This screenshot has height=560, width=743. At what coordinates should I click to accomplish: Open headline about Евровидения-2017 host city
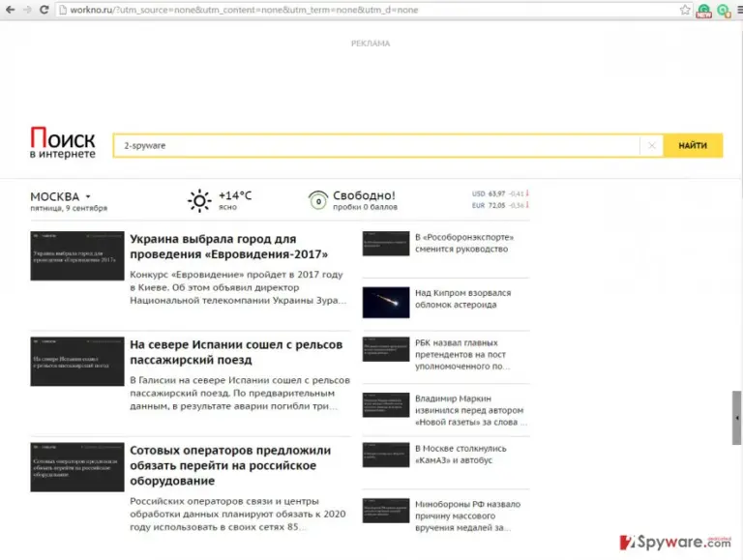click(229, 247)
